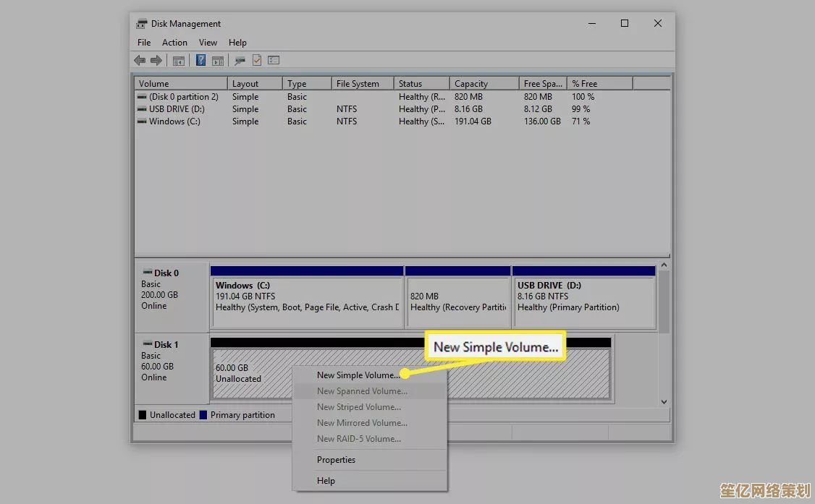815x504 pixels.
Task: Click the checklist settings toolbar icon
Action: (x=274, y=61)
